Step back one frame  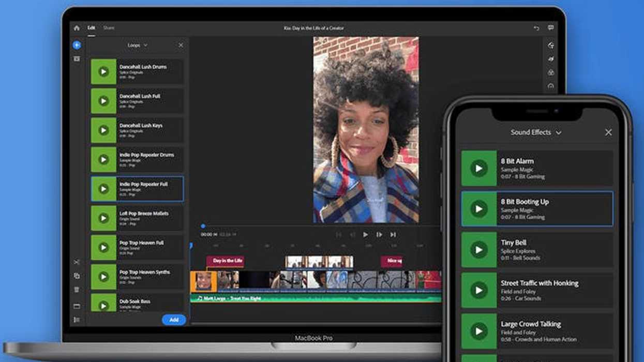[352, 235]
